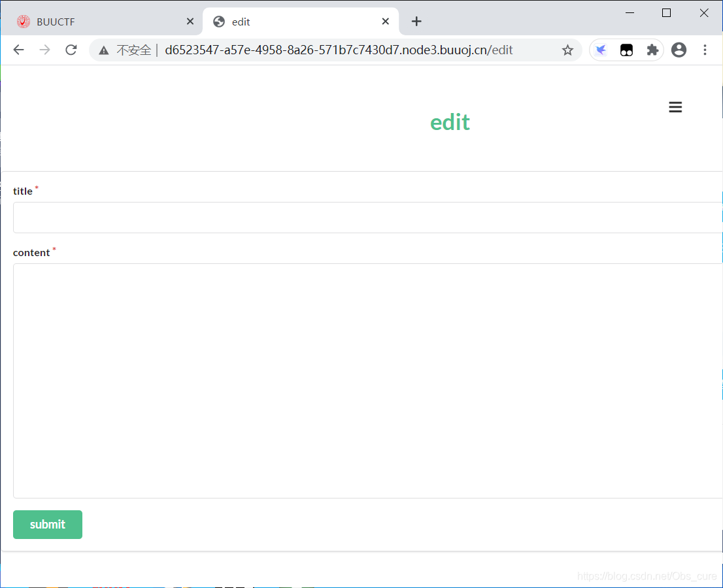Click inside the content text area

pos(366,380)
